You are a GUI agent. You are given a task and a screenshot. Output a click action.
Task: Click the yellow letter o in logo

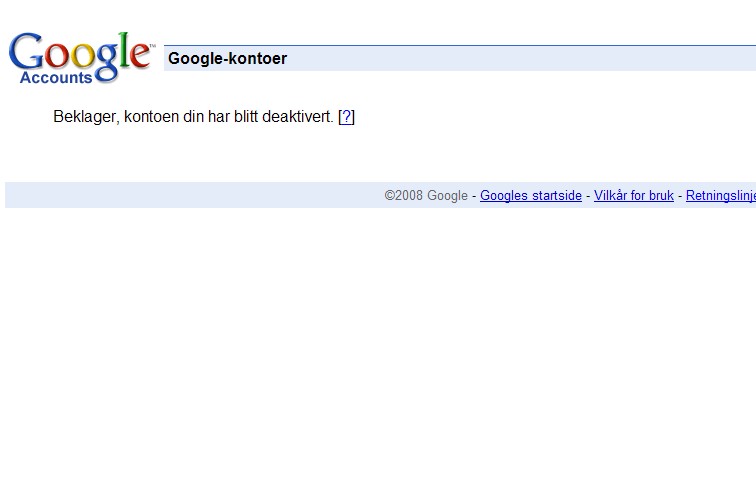(82, 55)
